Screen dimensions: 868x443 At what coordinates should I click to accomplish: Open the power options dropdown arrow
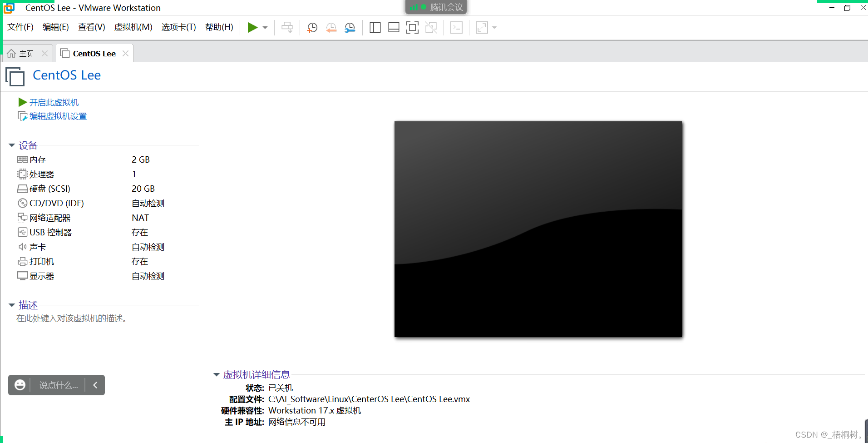click(x=265, y=27)
